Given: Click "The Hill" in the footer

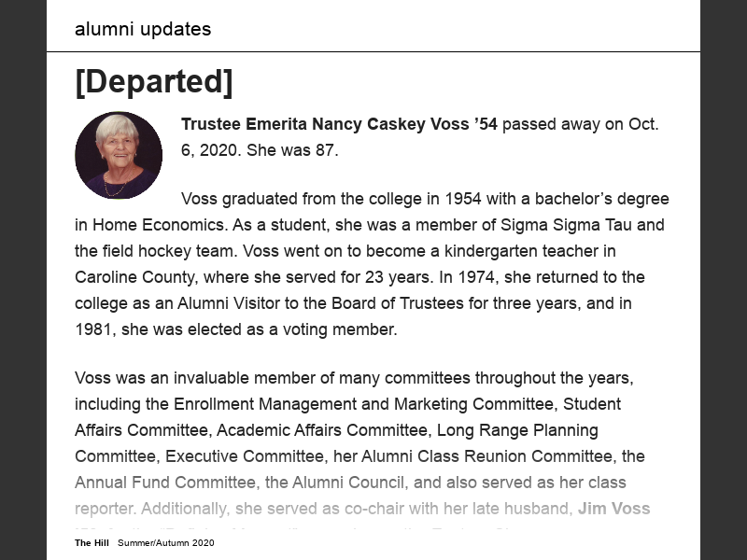Looking at the screenshot, I should tap(92, 542).
